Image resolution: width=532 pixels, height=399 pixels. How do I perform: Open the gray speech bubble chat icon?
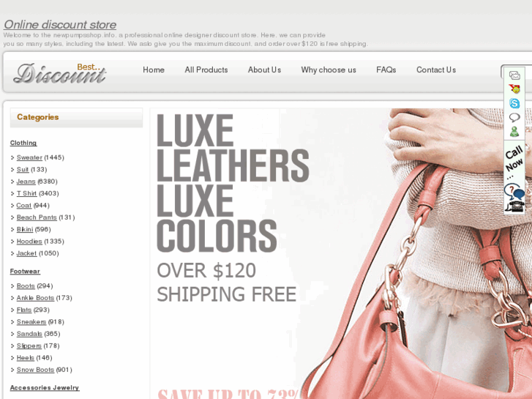click(x=514, y=117)
